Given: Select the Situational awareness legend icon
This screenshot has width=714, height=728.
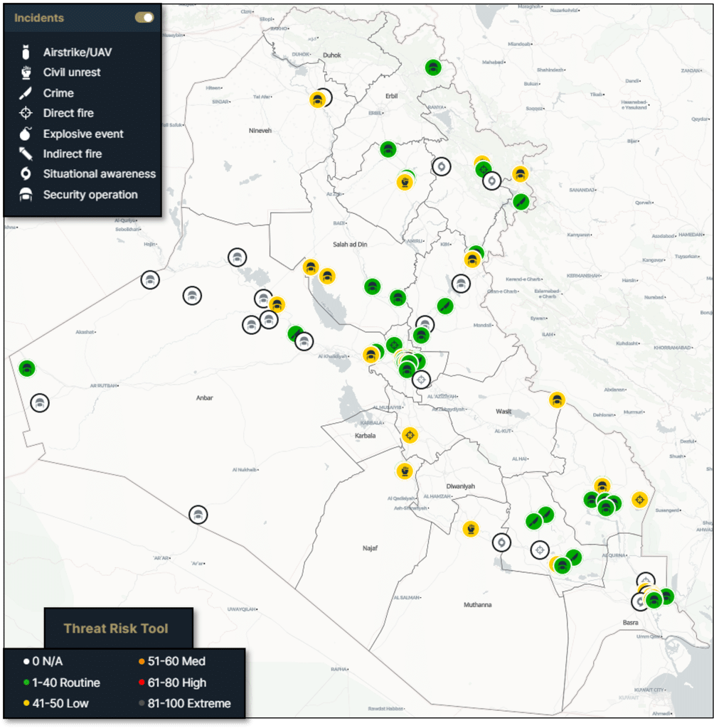Looking at the screenshot, I should tap(26, 173).
